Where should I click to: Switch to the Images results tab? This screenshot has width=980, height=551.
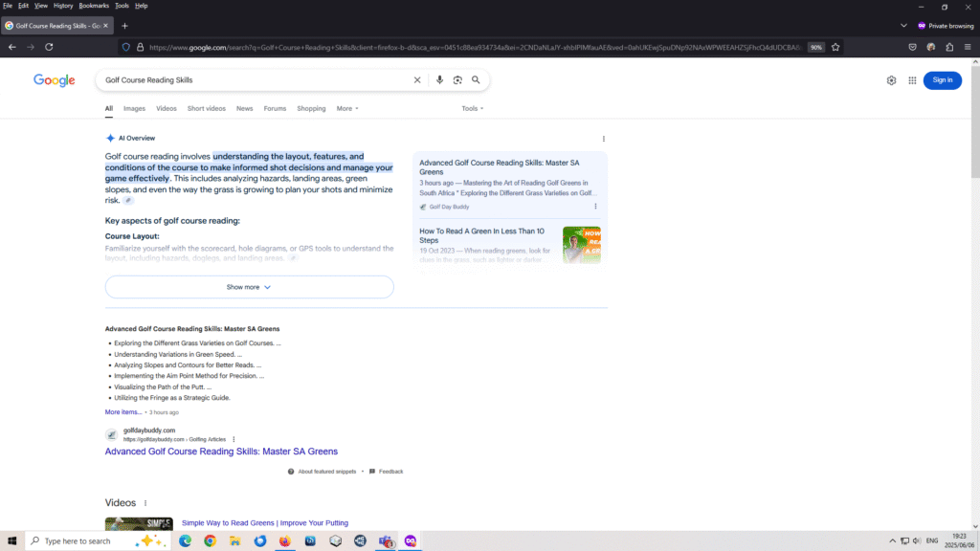coord(134,109)
